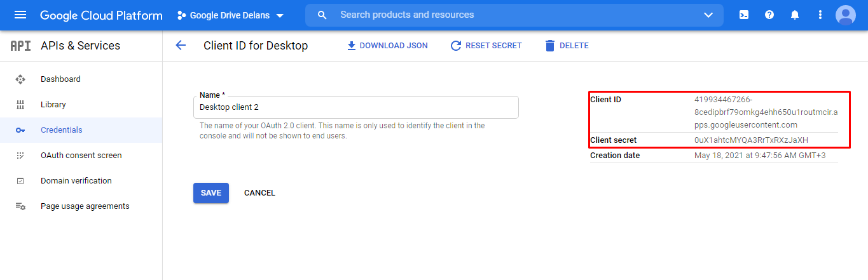The image size is (868, 280).
Task: Expand the search bar dropdown chevron
Action: point(708,15)
